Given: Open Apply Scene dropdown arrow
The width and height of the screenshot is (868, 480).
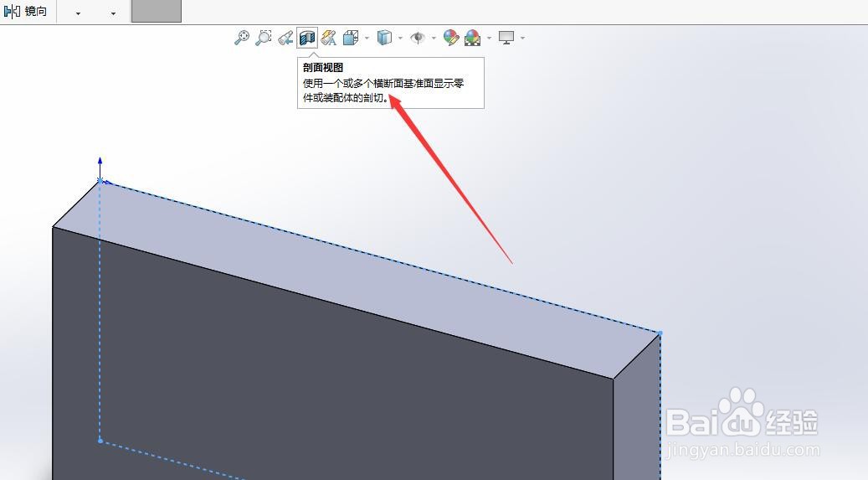Looking at the screenshot, I should click(489, 39).
